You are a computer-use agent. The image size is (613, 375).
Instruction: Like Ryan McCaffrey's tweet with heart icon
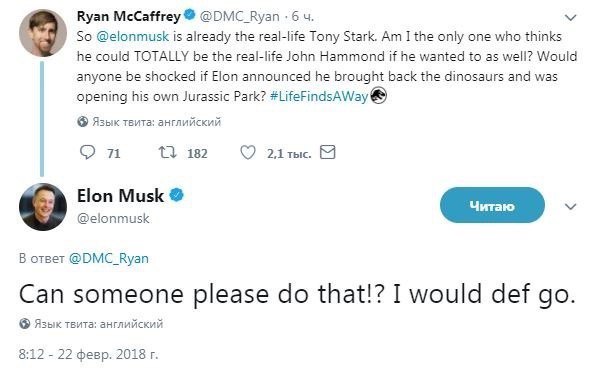tap(247, 153)
